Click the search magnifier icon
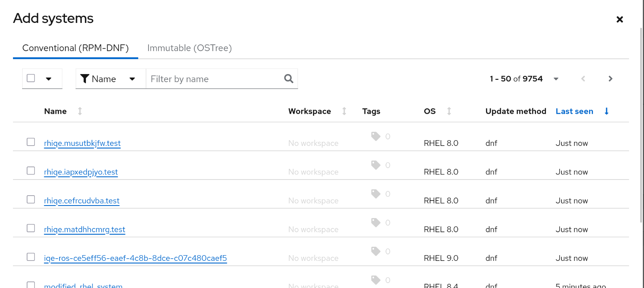Viewport: 644px width, 288px height. click(x=289, y=79)
